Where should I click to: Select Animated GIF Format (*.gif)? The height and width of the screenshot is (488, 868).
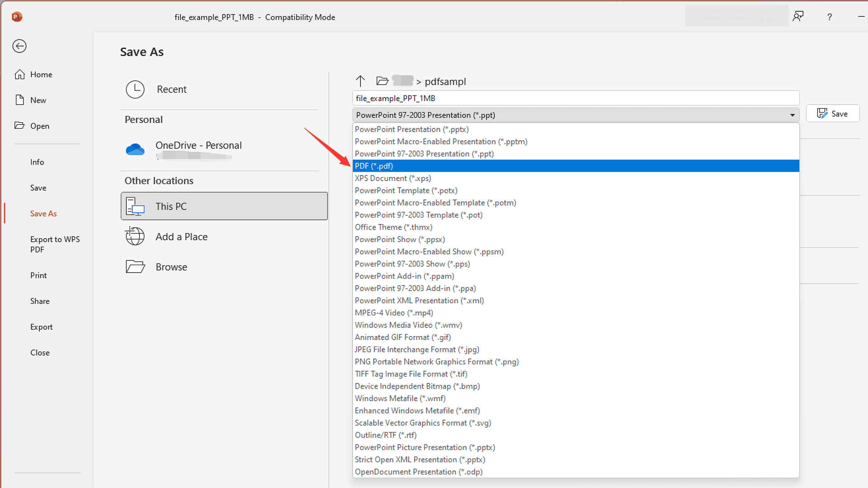pos(576,337)
